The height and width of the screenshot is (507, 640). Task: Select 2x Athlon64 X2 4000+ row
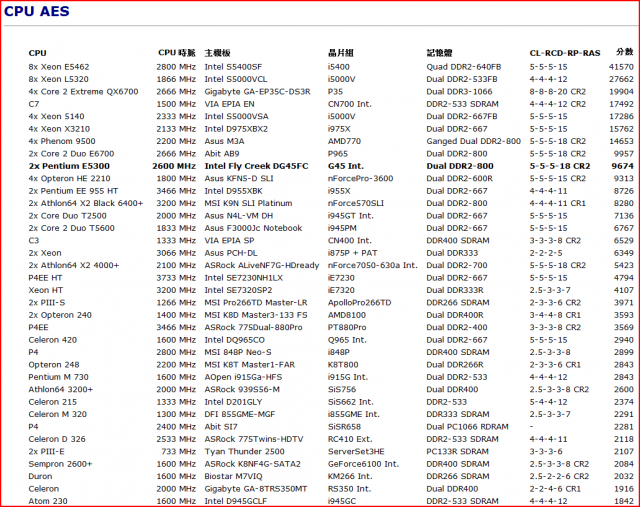[331, 265]
